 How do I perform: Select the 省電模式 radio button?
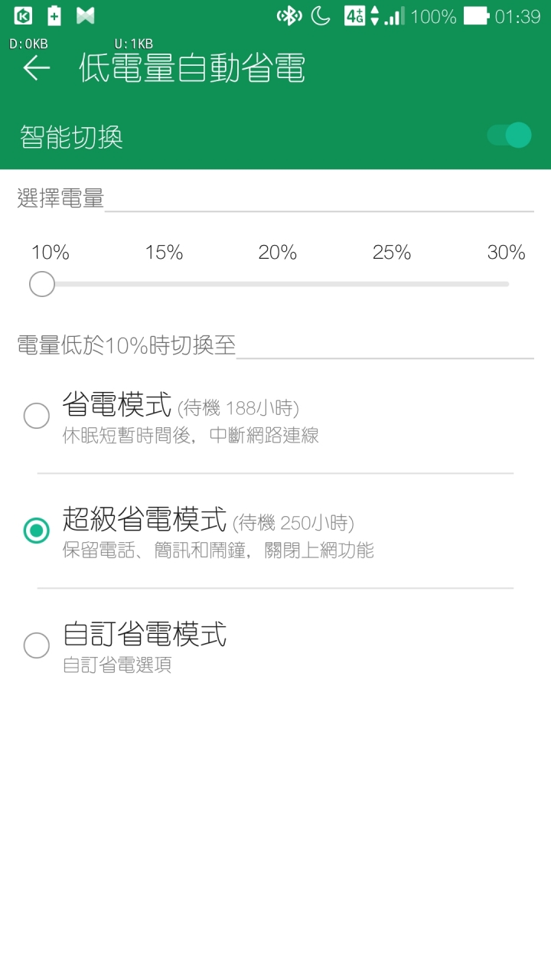coord(36,416)
